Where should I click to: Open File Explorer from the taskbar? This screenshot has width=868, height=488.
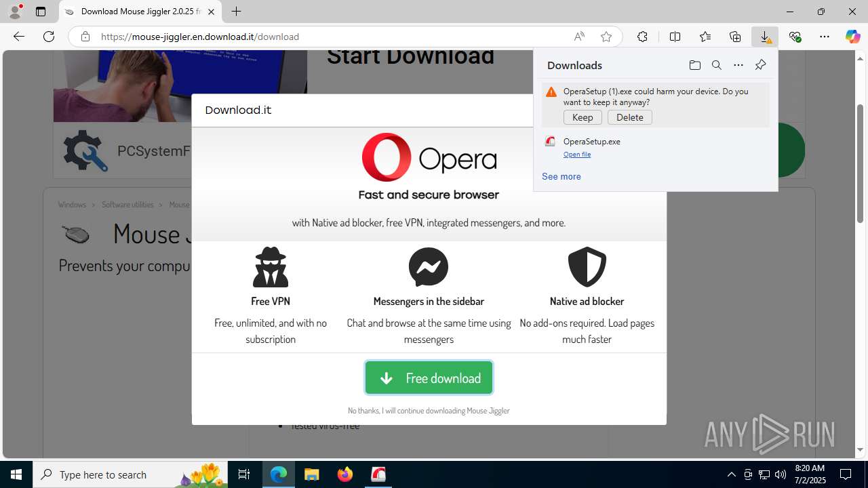click(x=311, y=474)
